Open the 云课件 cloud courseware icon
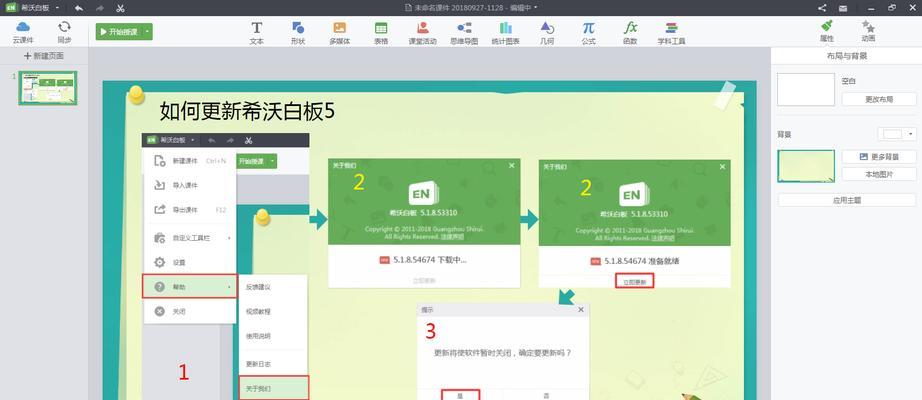This screenshot has height=400, width=922. tap(23, 32)
